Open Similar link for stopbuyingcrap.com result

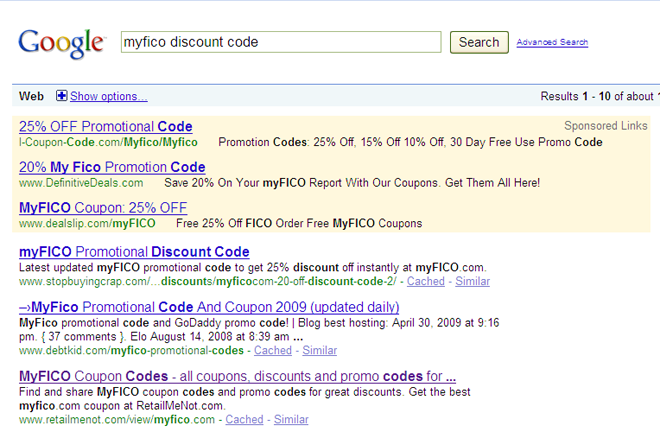pyautogui.click(x=472, y=281)
